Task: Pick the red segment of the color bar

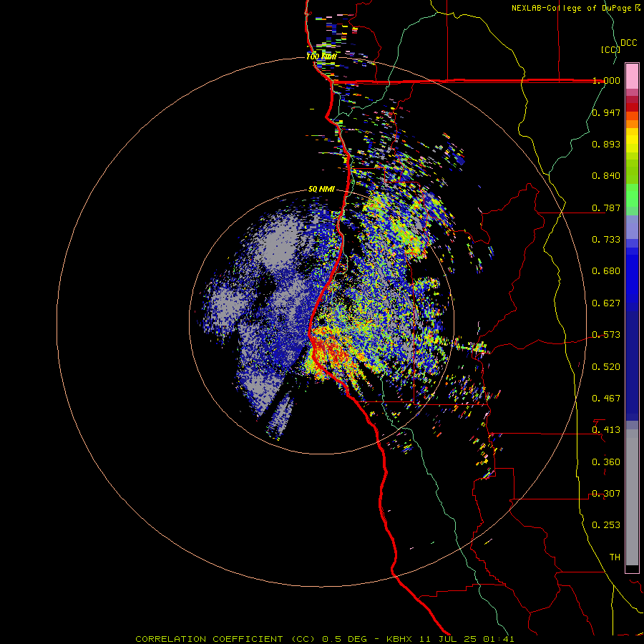Action: (632, 107)
